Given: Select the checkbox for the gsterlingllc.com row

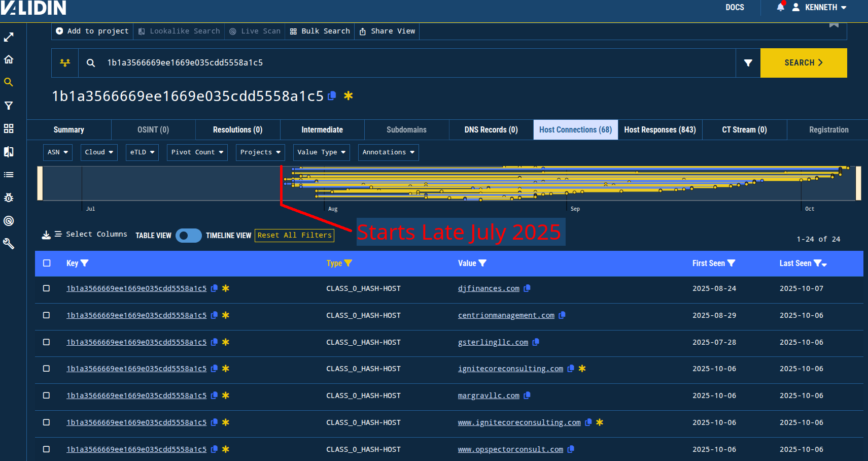Looking at the screenshot, I should pyautogui.click(x=46, y=342).
